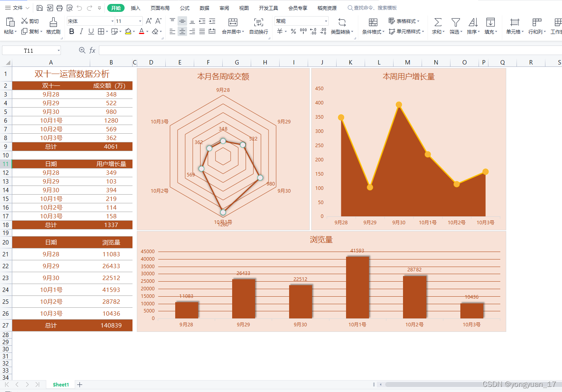
Task: Click the formula bar input field
Action: point(330,50)
